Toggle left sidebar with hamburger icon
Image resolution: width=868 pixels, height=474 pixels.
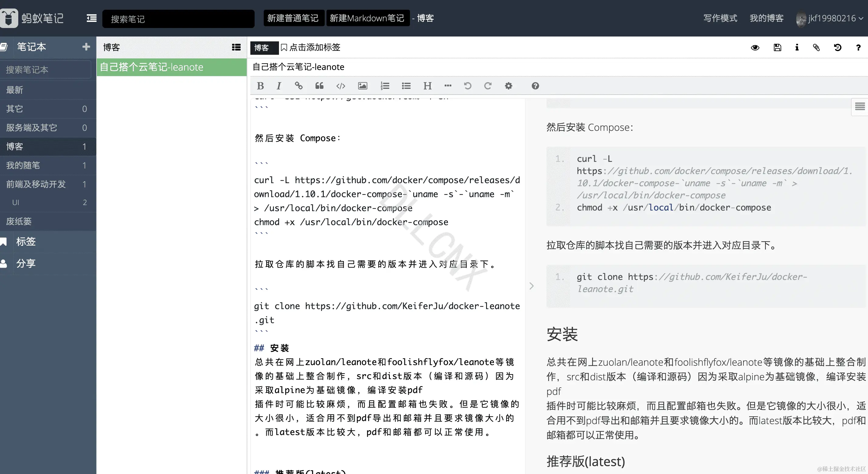(x=91, y=18)
